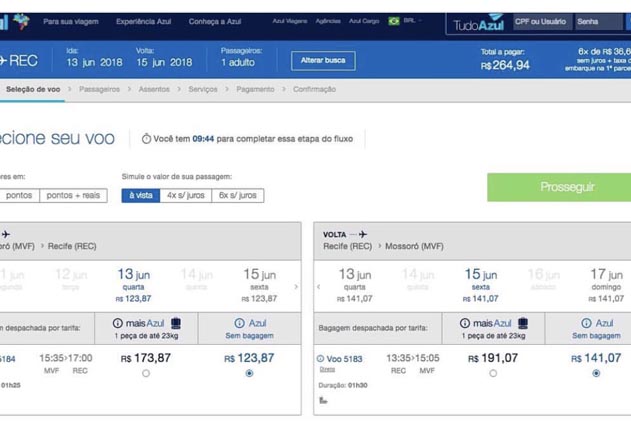Choose à vista payment simulation

tap(141, 196)
